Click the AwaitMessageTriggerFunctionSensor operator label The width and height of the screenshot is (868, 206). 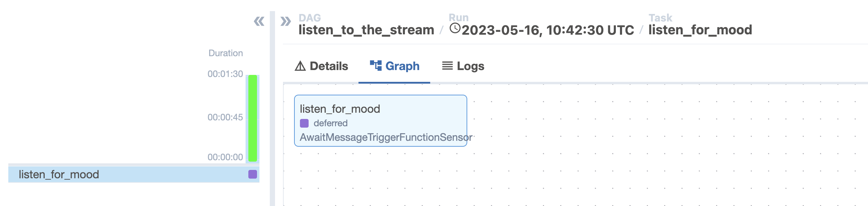[386, 137]
